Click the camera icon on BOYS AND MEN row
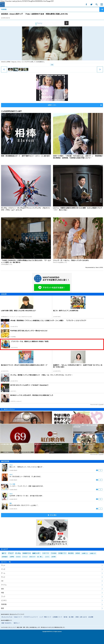104x644 pixels. (97, 508)
